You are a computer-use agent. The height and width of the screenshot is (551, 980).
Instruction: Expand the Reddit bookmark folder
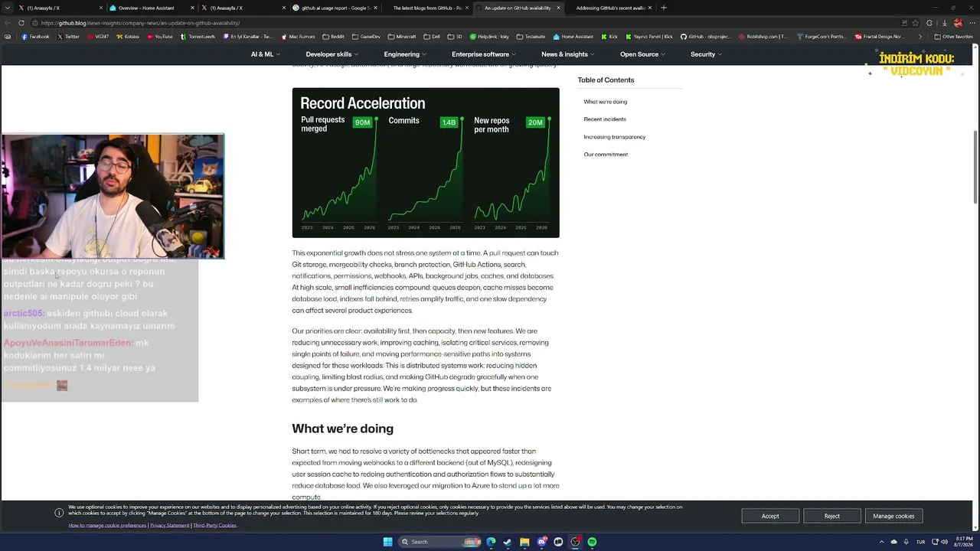tap(333, 37)
